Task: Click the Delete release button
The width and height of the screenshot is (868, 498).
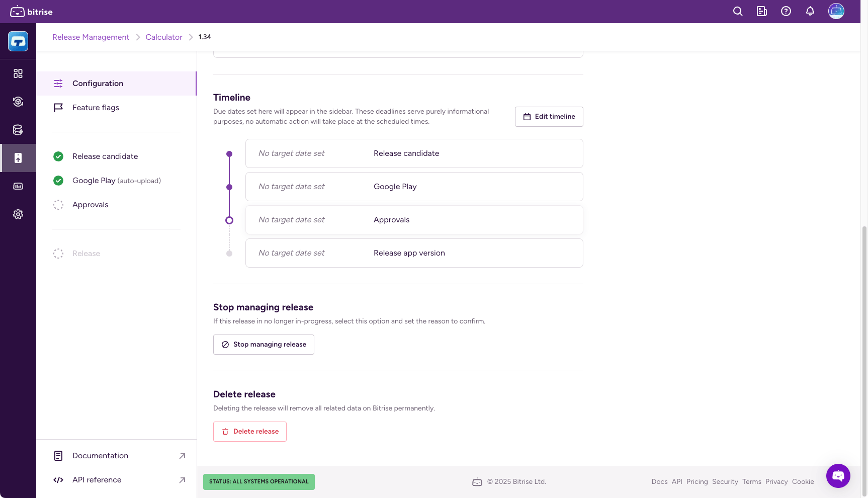Action: (x=249, y=431)
